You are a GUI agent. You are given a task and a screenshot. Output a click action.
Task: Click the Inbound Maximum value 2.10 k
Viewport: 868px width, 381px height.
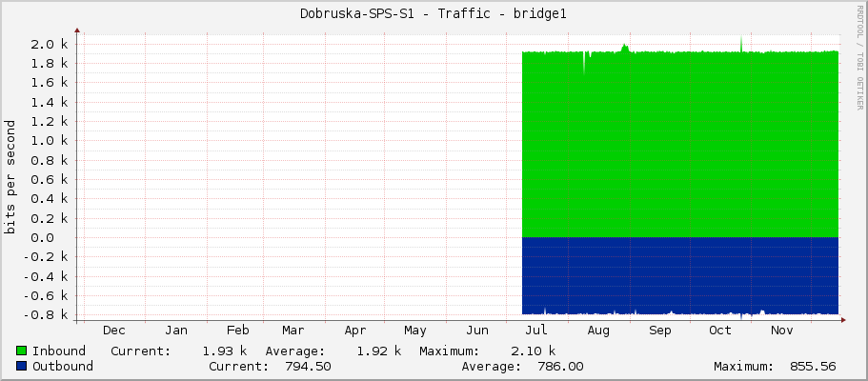pos(533,351)
